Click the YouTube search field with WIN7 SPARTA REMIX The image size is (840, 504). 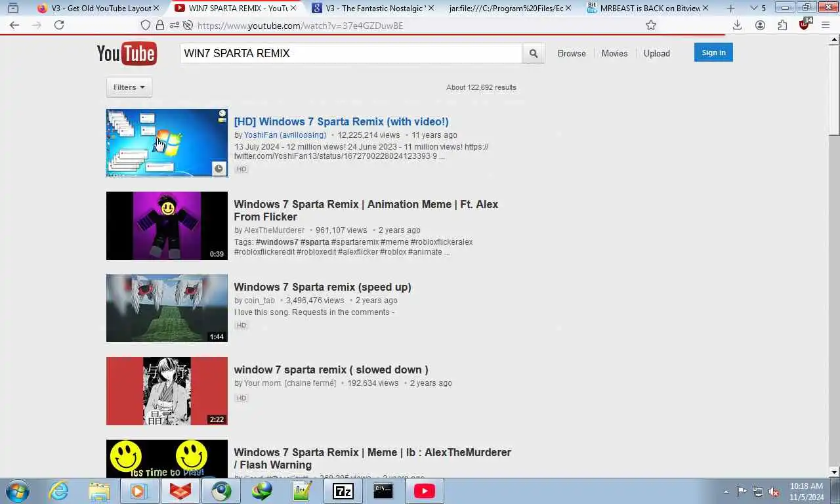tap(351, 53)
